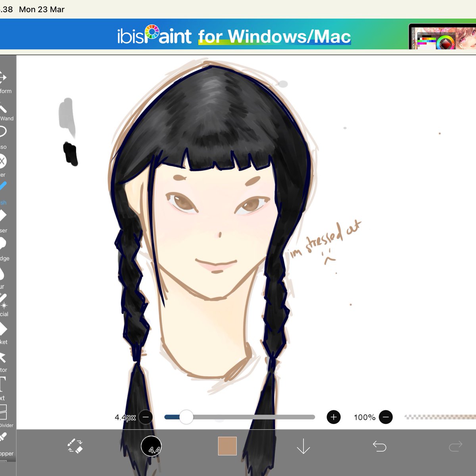Select the Lasso tool
The image size is (476, 476).
click(x=4, y=138)
